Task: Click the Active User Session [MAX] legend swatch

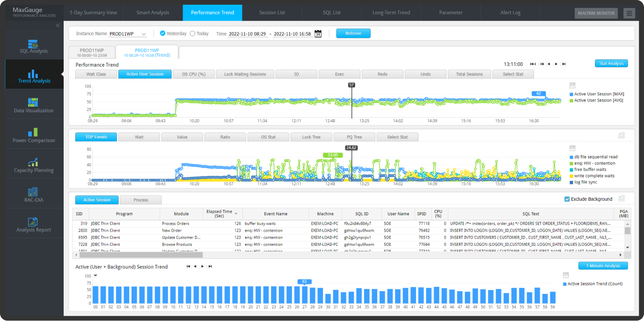Action: click(x=571, y=94)
